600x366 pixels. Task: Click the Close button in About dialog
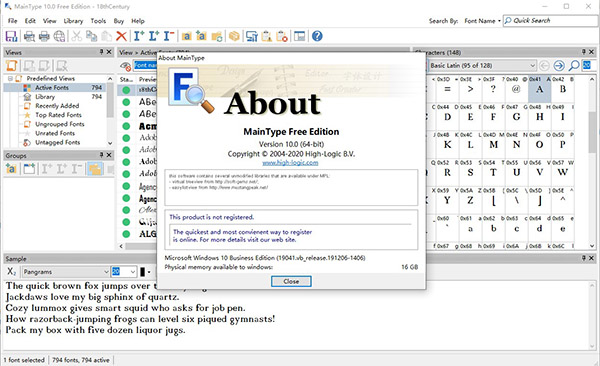pyautogui.click(x=291, y=281)
